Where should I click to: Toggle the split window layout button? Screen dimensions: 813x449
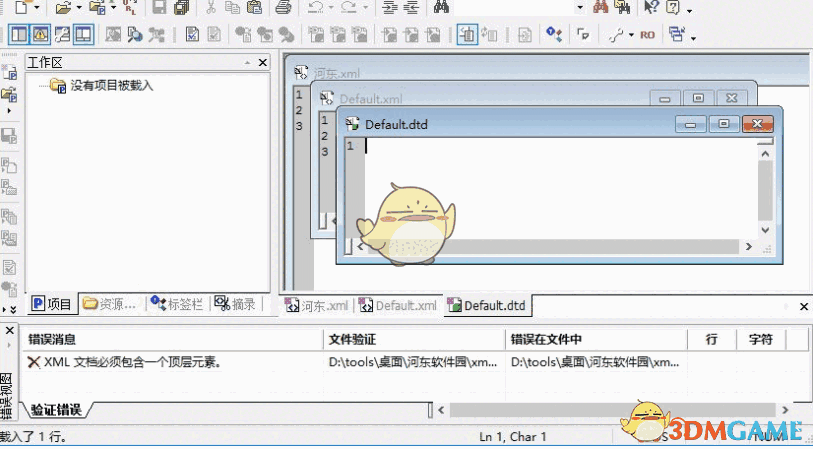(x=83, y=35)
